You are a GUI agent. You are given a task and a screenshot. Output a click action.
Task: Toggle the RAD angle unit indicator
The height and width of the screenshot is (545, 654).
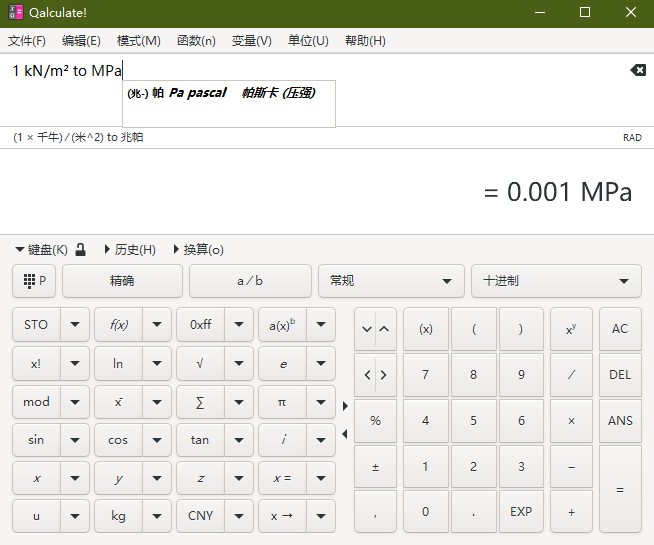tap(631, 137)
